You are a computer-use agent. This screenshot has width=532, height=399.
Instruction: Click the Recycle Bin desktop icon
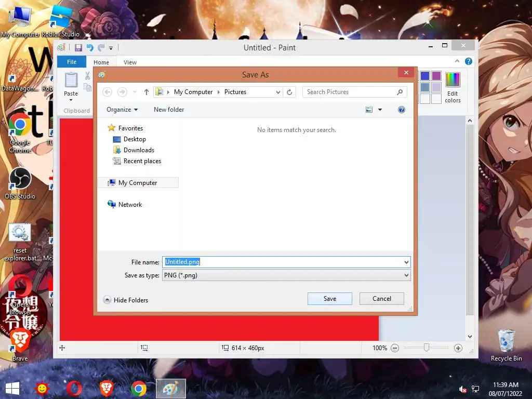click(x=507, y=345)
